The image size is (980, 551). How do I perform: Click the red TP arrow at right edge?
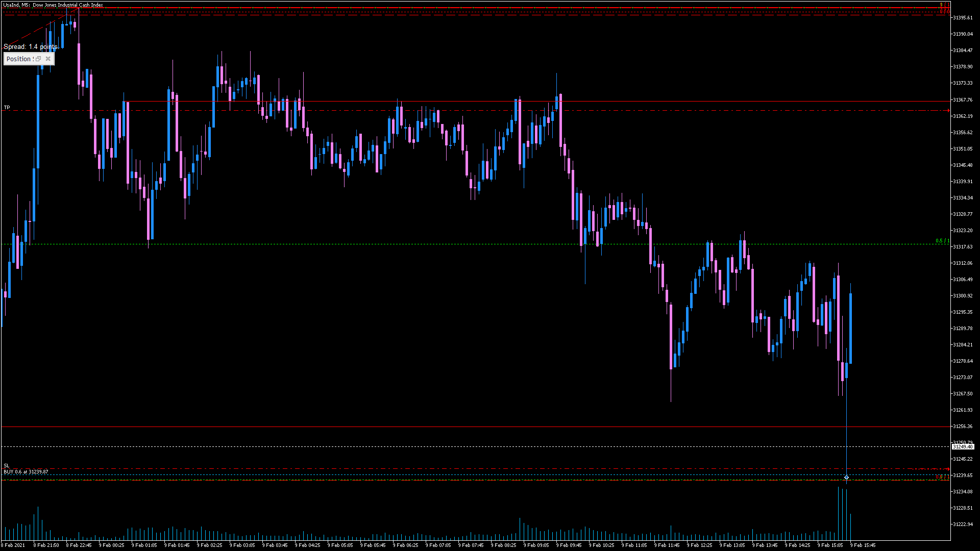point(948,111)
